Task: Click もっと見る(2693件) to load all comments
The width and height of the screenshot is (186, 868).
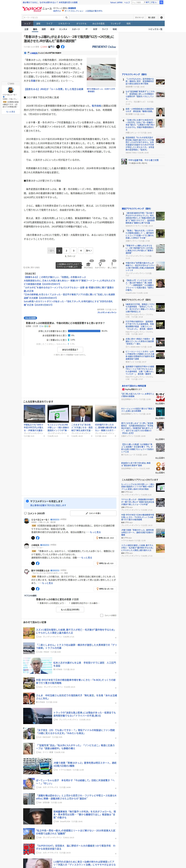Action: click(x=70, y=610)
